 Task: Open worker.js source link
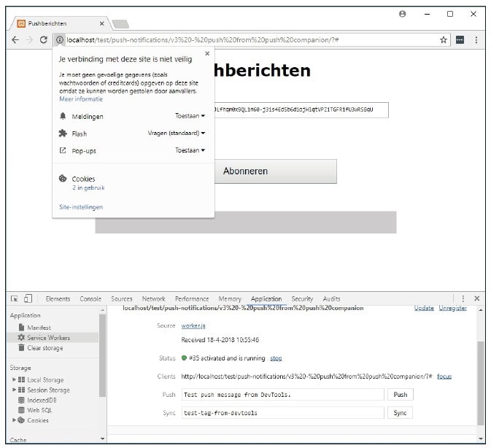[193, 325]
